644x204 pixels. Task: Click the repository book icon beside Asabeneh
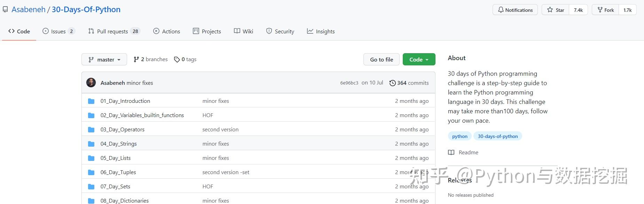pos(5,10)
